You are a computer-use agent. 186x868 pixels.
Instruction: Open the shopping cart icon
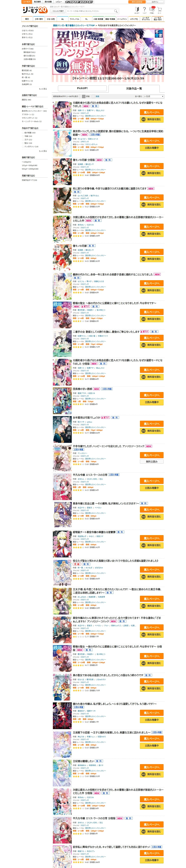tap(159, 10)
